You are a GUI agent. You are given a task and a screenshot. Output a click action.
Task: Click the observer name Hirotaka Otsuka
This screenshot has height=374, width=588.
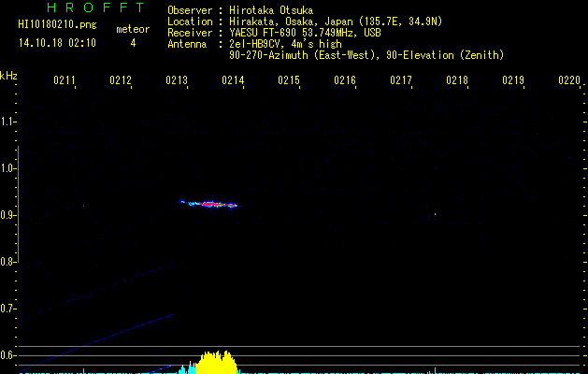271,10
